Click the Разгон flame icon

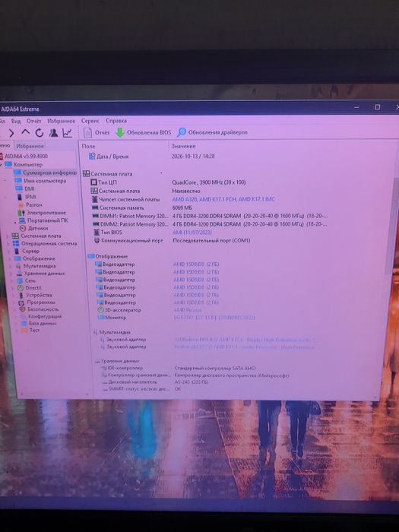pos(21,205)
